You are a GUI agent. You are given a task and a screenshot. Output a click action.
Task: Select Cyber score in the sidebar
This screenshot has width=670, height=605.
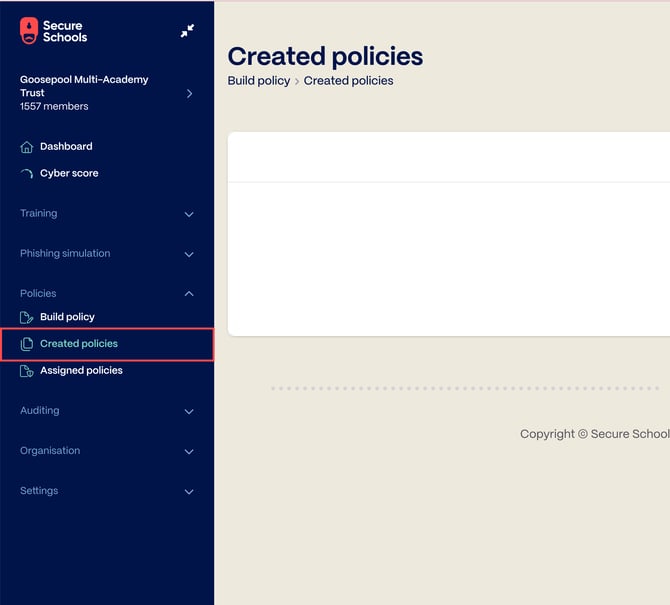click(69, 174)
